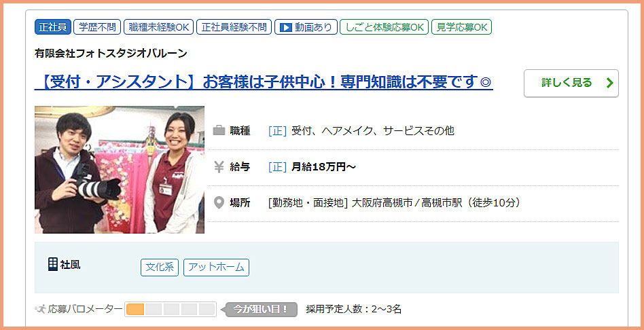The height and width of the screenshot is (330, 644).
Task: Click the 今が狙い目！ label
Action: pyautogui.click(x=262, y=309)
